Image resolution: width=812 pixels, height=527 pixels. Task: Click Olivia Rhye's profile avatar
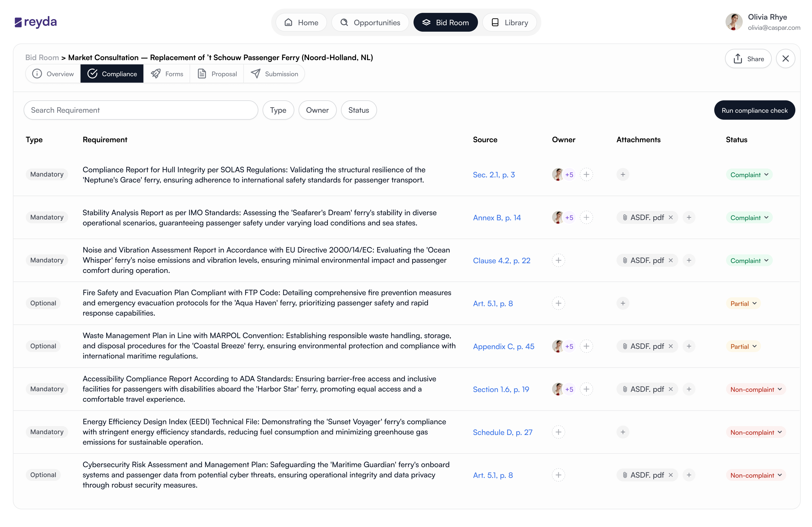click(734, 22)
